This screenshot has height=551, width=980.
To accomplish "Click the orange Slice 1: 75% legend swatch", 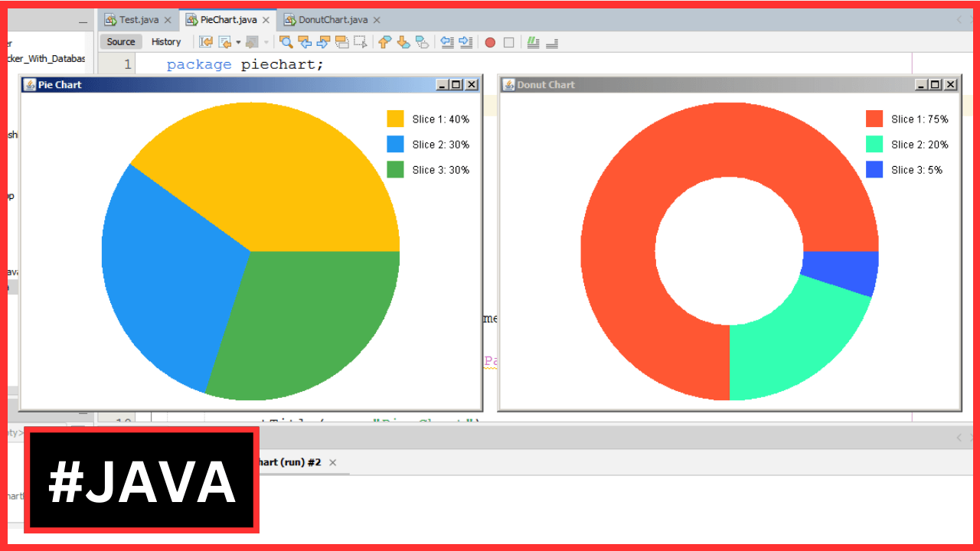I will point(874,119).
